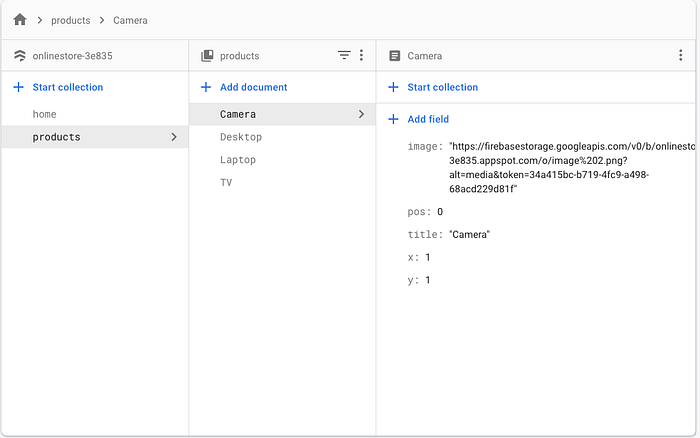
Task: Click the title field value "Camera"
Action: pyautogui.click(x=470, y=234)
